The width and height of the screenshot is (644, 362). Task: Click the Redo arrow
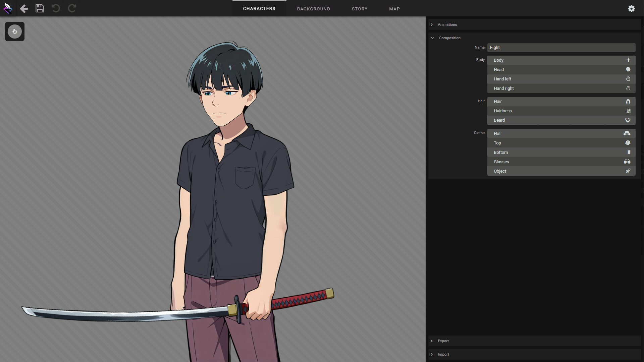coord(72,8)
